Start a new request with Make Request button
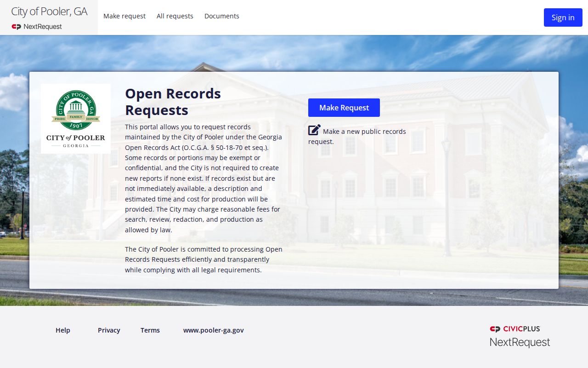The width and height of the screenshot is (588, 368). coord(344,108)
